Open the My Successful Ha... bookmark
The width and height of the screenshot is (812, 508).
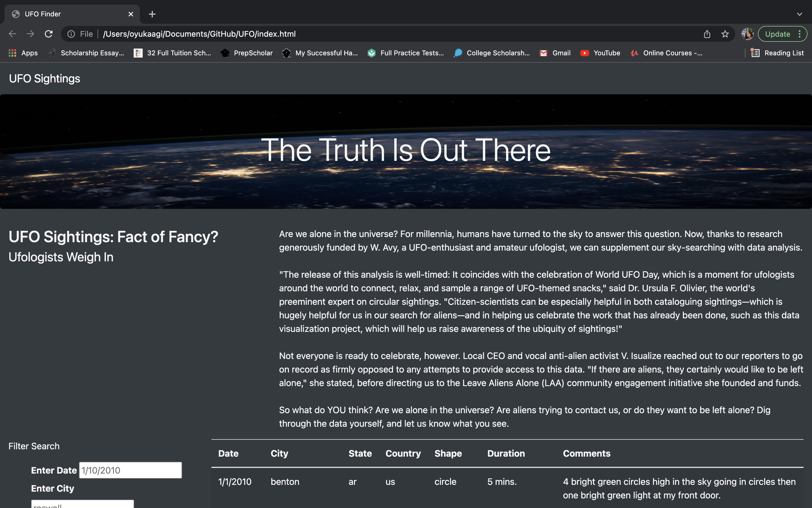pyautogui.click(x=320, y=53)
